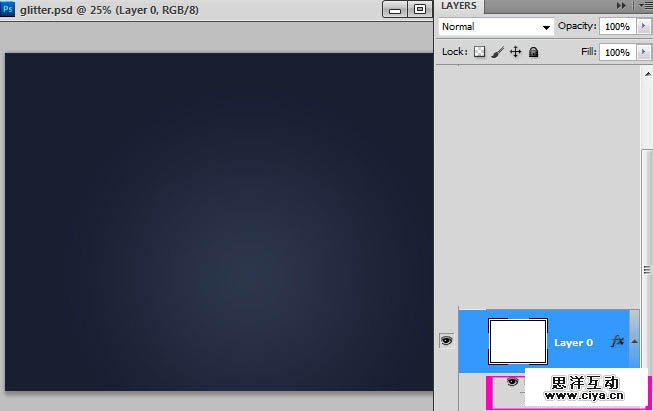Click the Photoshop PS document icon

pos(8,9)
